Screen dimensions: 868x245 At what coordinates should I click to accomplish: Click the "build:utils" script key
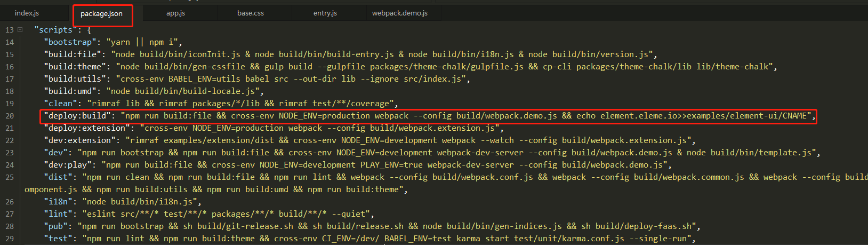(75, 79)
